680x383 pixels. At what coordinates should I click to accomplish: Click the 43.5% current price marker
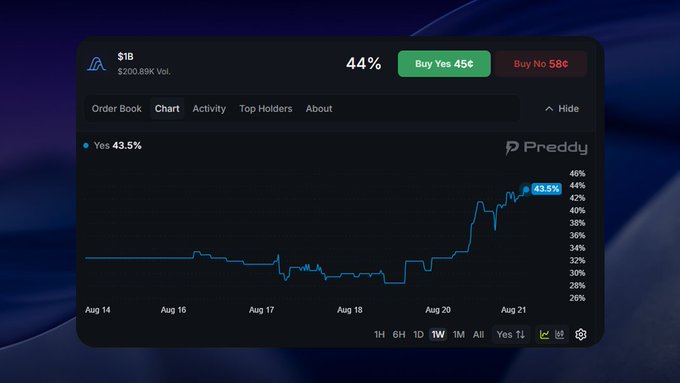(x=546, y=189)
